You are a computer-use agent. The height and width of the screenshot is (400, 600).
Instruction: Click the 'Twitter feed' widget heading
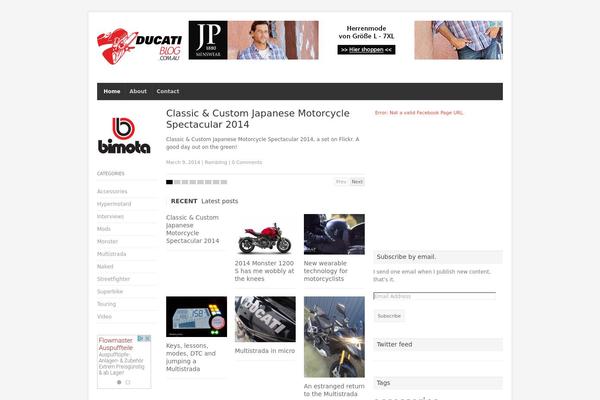coord(395,344)
